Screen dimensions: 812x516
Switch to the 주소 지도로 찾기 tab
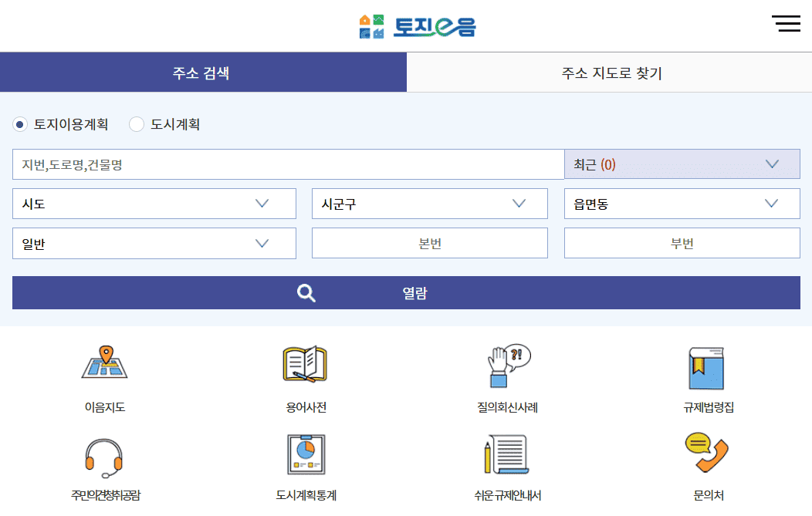[609, 71]
